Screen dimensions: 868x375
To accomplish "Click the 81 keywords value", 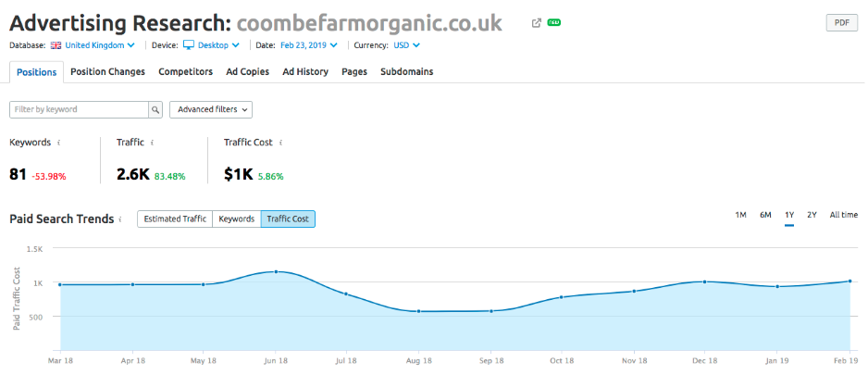I will pyautogui.click(x=19, y=174).
